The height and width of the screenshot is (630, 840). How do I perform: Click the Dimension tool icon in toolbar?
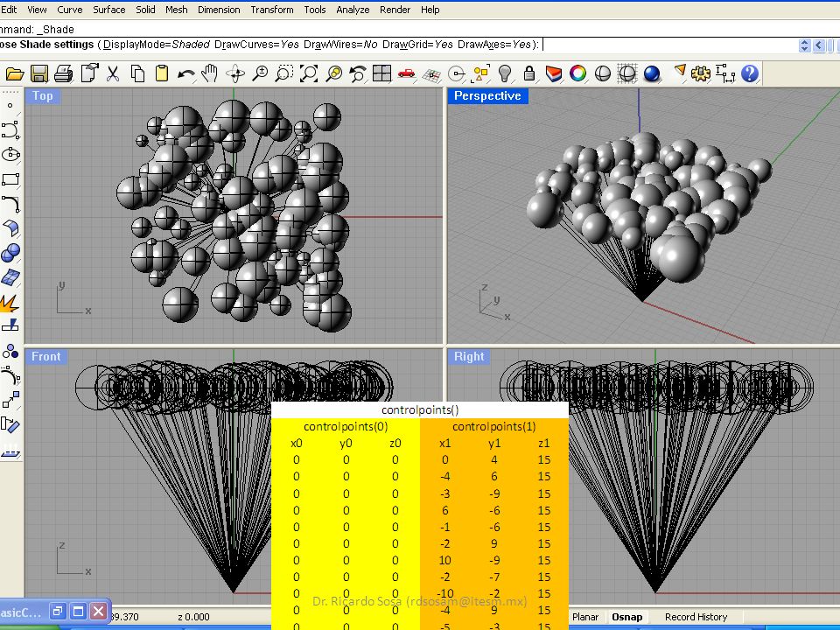pyautogui.click(x=724, y=73)
